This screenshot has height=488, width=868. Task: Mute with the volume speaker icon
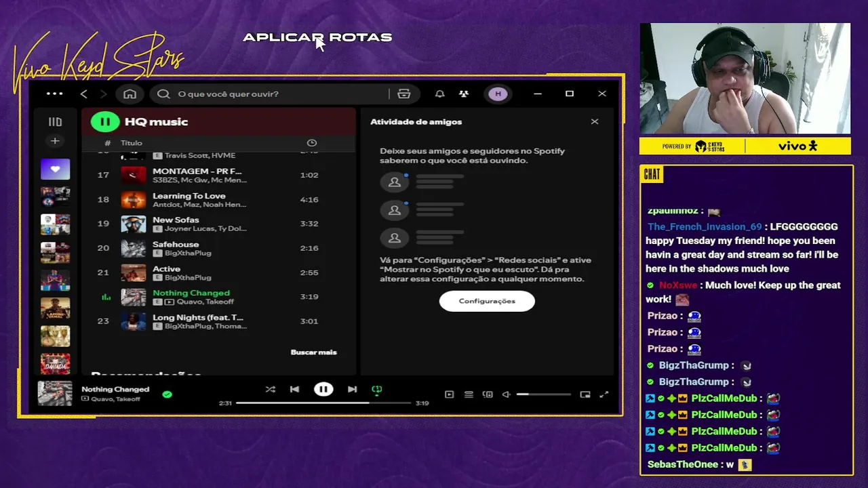pos(506,394)
